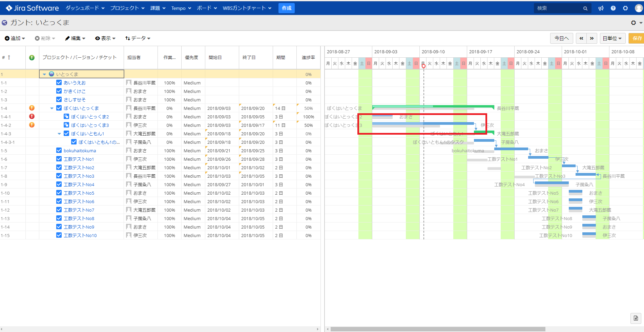
Task: Click the 作成 button
Action: point(287,8)
